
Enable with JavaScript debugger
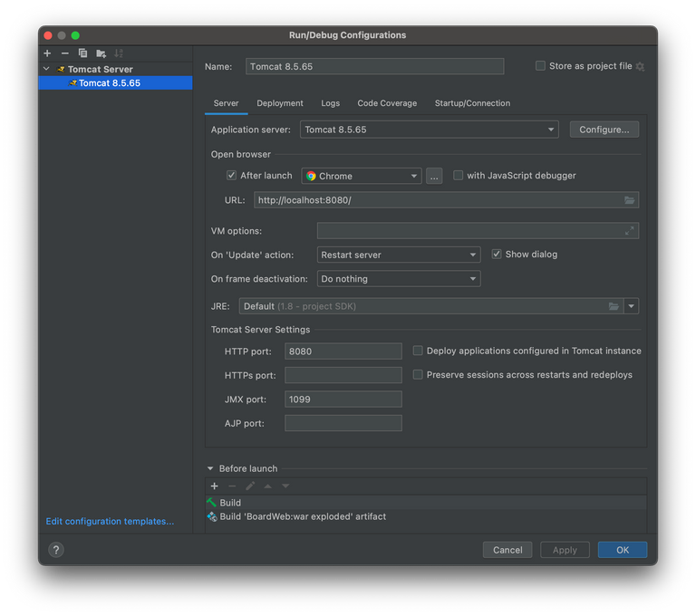(458, 176)
